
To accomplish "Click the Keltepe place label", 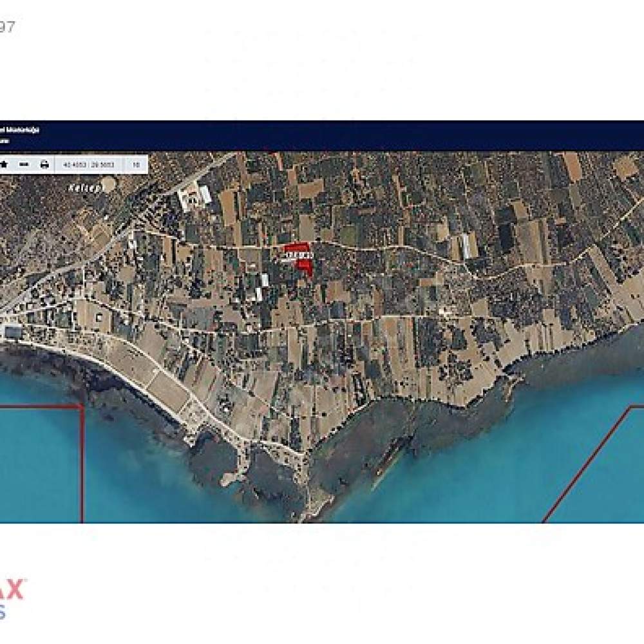I will click(85, 188).
